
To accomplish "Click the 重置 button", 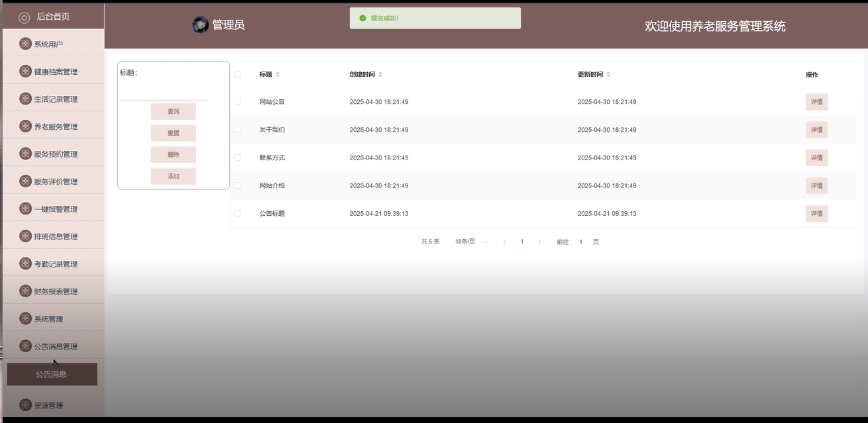I will pos(173,133).
